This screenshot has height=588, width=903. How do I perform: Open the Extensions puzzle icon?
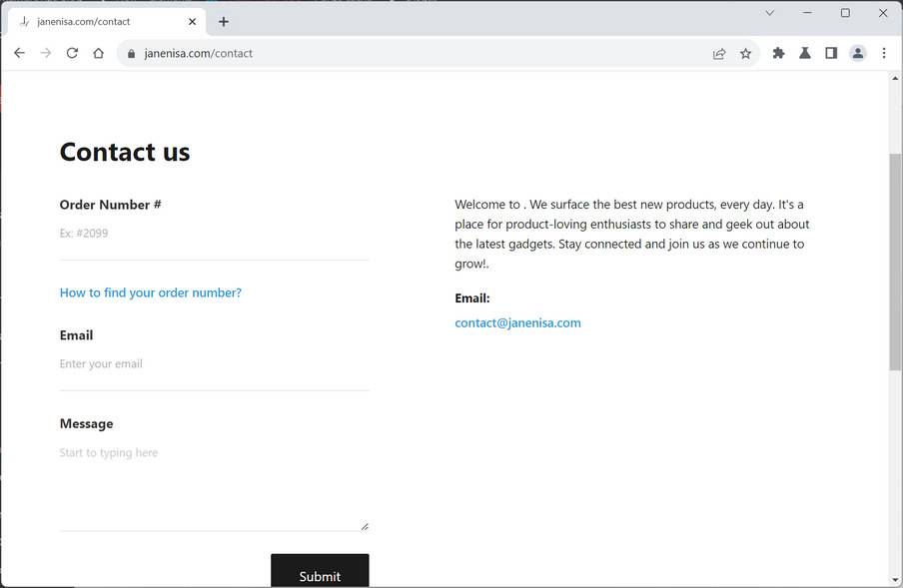[779, 53]
